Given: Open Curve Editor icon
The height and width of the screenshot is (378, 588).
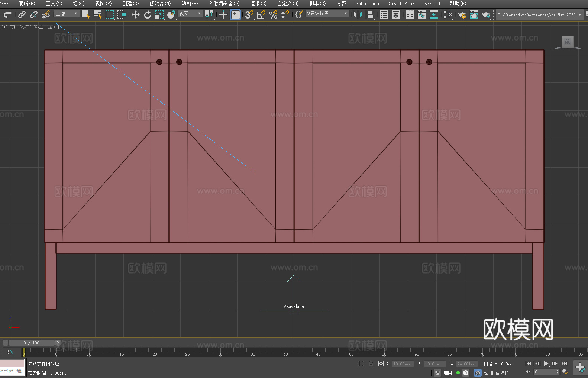Looking at the screenshot, I should [422, 14].
